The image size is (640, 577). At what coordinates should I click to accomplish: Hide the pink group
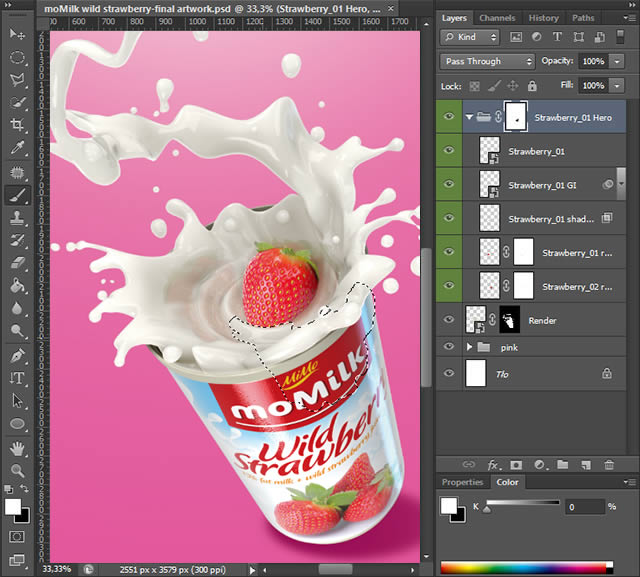pos(449,346)
